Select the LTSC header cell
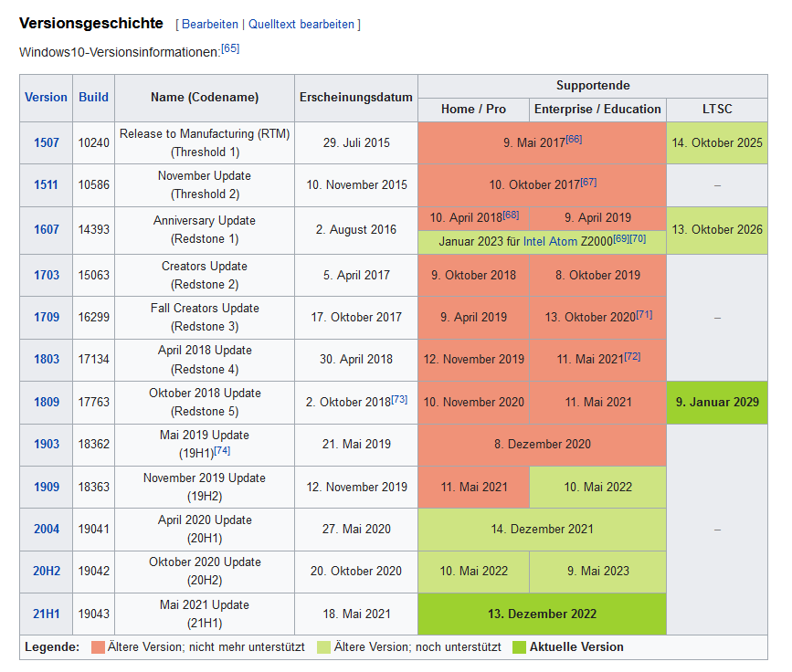The image size is (792, 672). coord(717,110)
